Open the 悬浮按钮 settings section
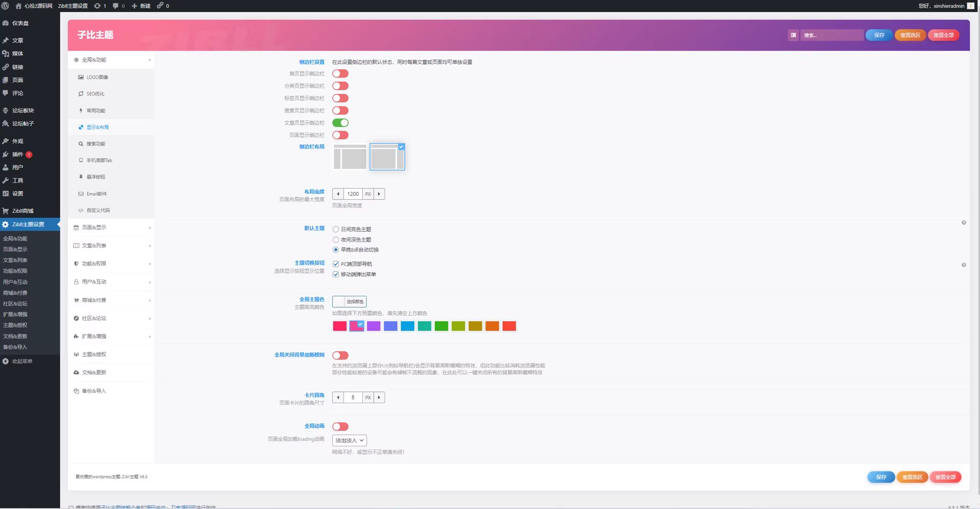The width and height of the screenshot is (980, 509). click(x=95, y=177)
